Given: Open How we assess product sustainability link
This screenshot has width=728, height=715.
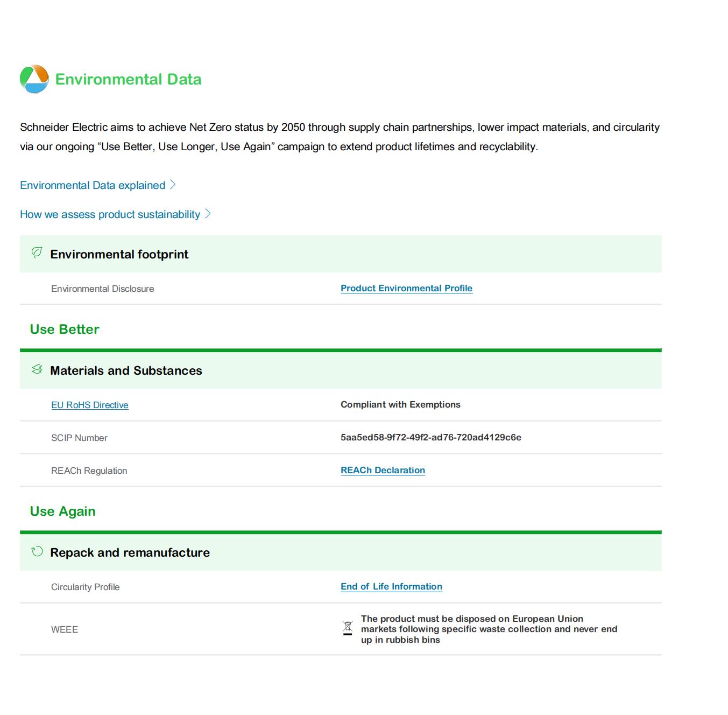Looking at the screenshot, I should [x=110, y=214].
